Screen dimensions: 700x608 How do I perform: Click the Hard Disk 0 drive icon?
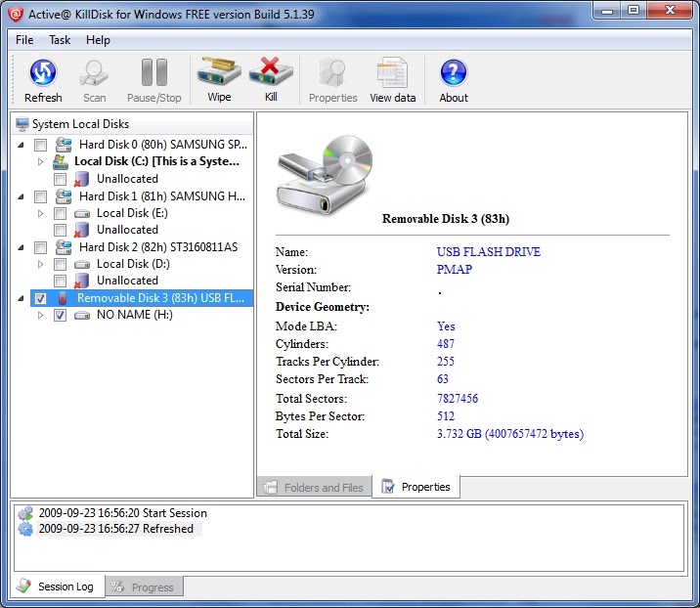click(x=64, y=145)
